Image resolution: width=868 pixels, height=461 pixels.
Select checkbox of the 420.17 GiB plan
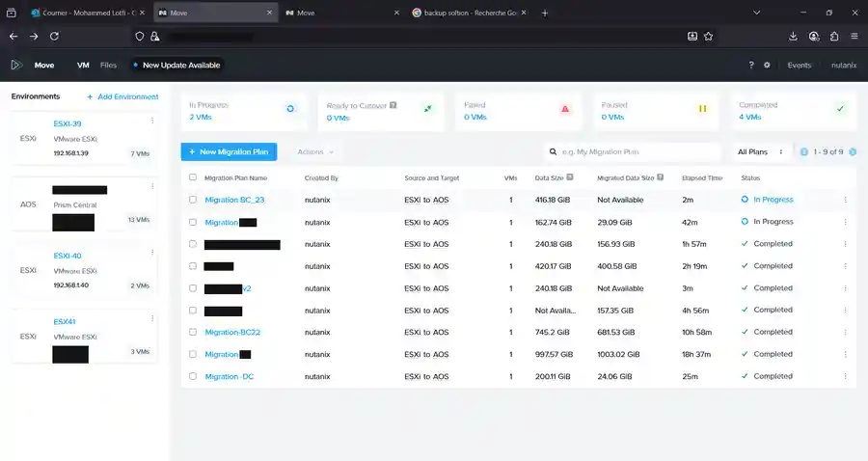[x=193, y=266]
